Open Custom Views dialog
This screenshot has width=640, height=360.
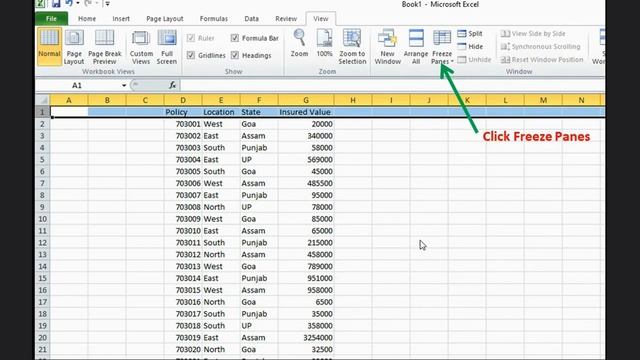point(141,47)
